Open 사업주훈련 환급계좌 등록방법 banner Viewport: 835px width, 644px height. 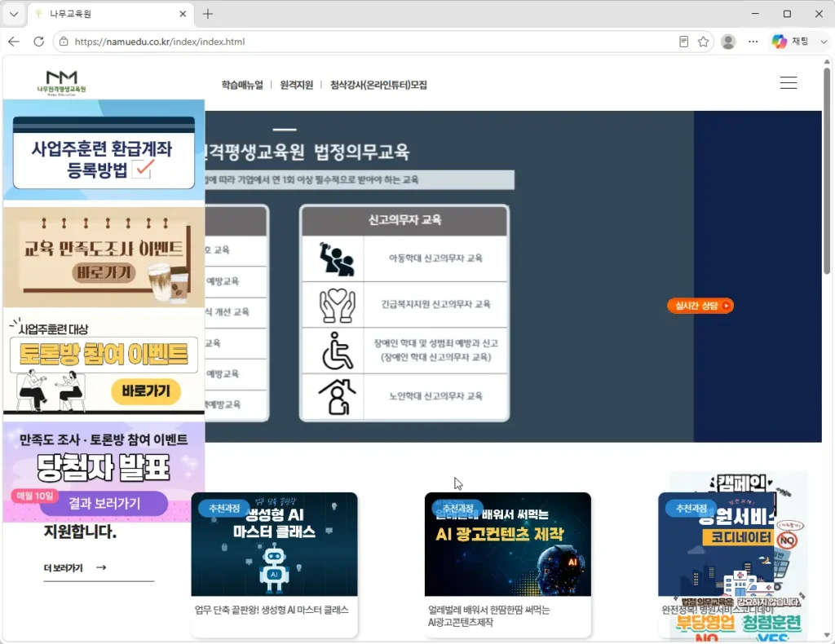click(104, 151)
